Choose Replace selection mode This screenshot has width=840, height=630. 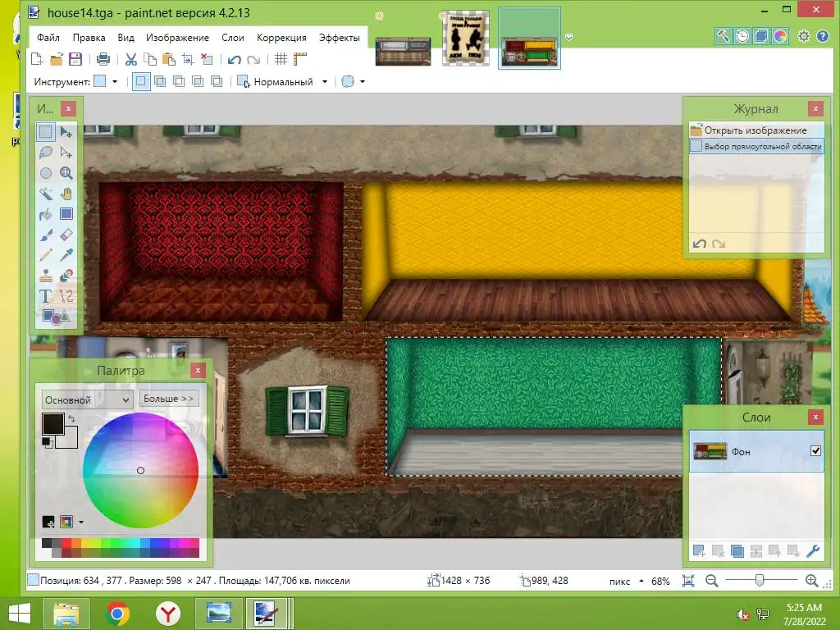[141, 81]
